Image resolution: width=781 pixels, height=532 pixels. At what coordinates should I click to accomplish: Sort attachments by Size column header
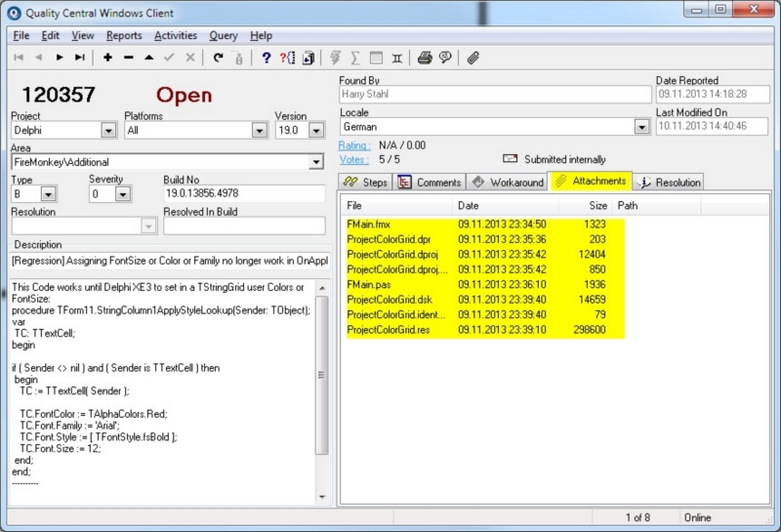coord(585,206)
